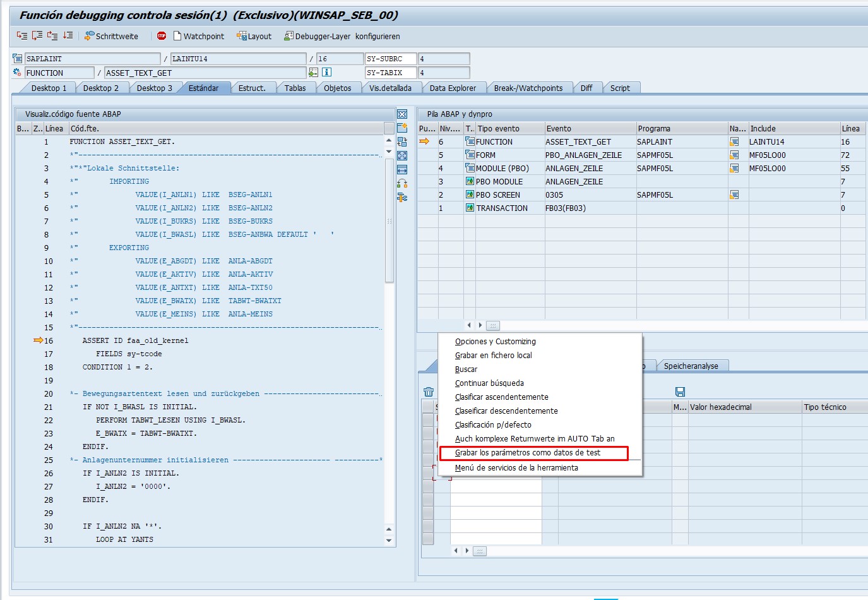
Task: Open the Script tab
Action: point(620,88)
